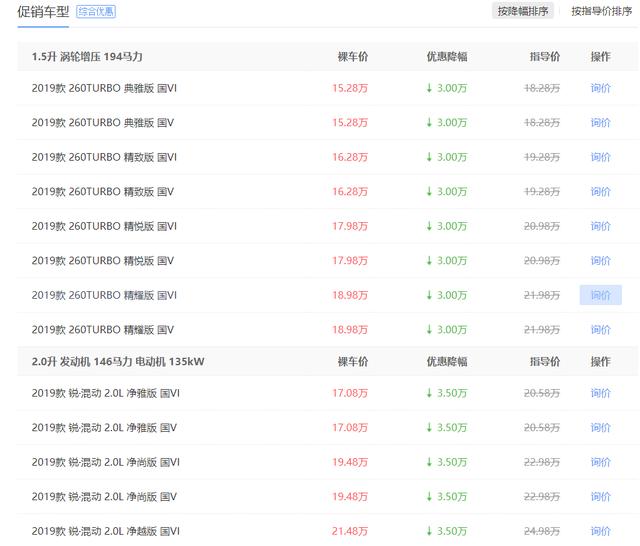Click highlighted 询价 button for 精耀版 国VI
This screenshot has height=546, width=640.
click(x=600, y=295)
